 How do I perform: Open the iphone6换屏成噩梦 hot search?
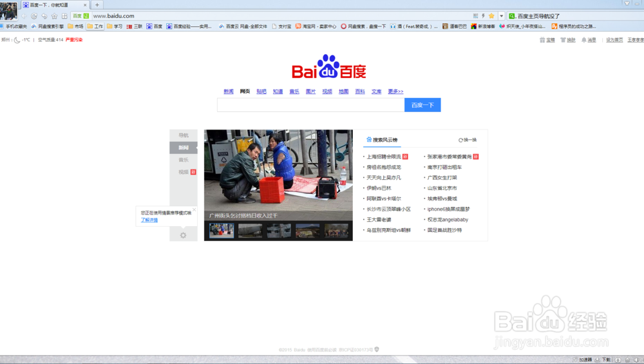pyautogui.click(x=448, y=209)
